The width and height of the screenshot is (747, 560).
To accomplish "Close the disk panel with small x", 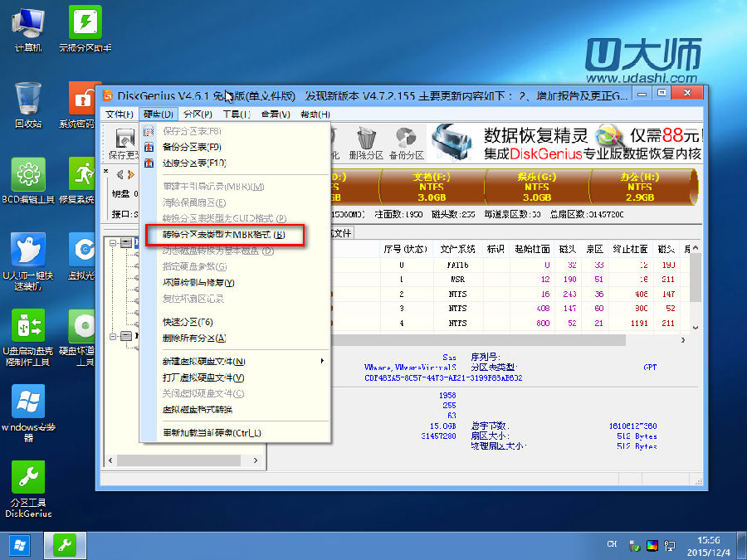I will (x=106, y=170).
